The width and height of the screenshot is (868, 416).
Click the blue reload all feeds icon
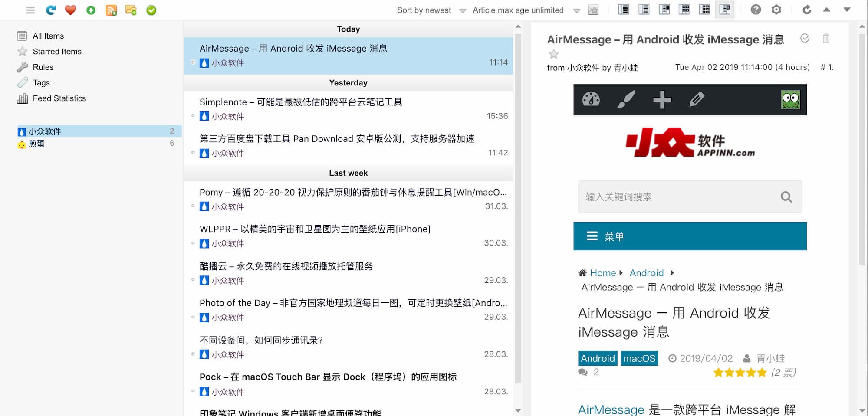coord(51,10)
